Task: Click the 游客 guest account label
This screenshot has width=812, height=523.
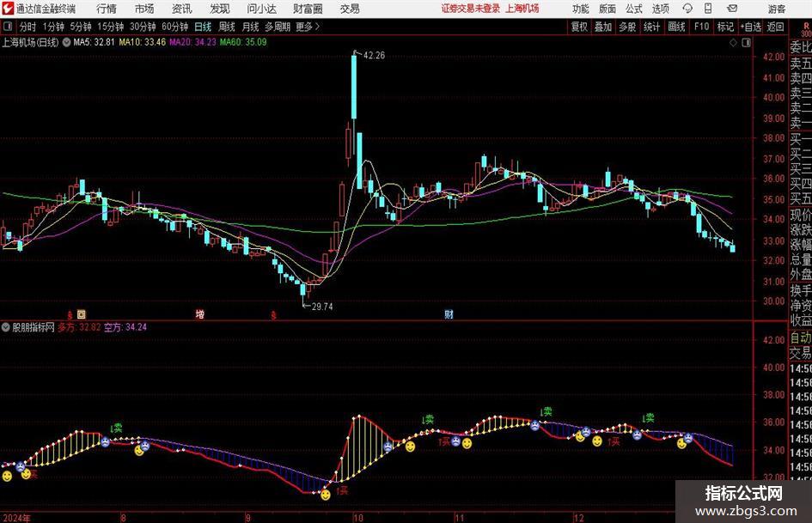Action: coord(777,9)
